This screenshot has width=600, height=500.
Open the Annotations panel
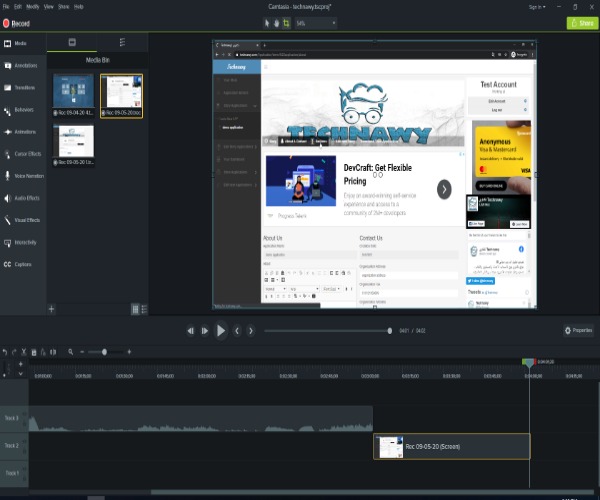23,65
